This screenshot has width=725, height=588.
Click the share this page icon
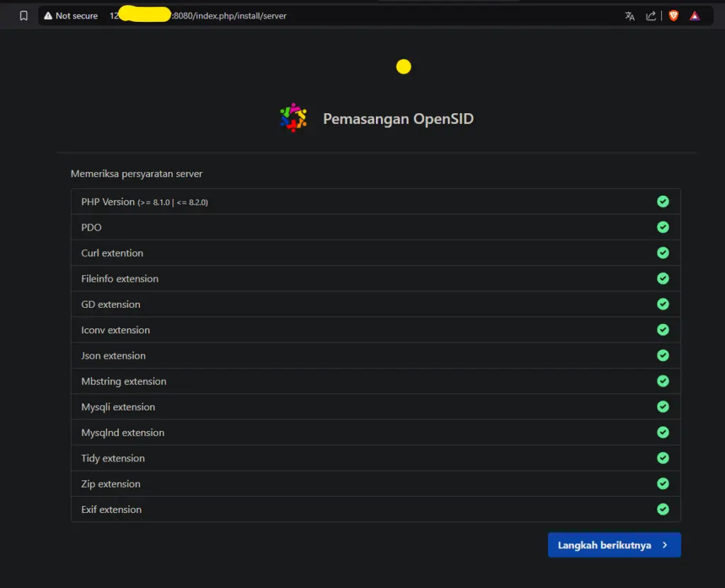pyautogui.click(x=651, y=15)
